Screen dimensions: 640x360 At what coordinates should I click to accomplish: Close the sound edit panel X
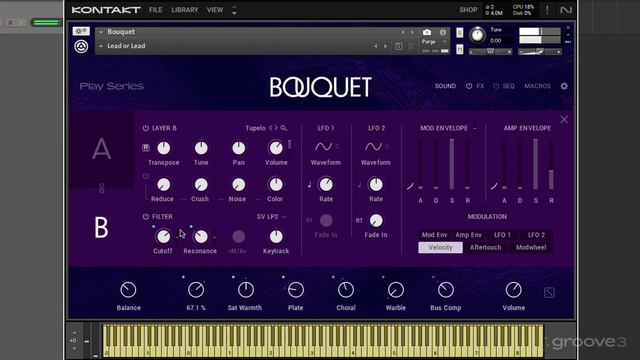(x=564, y=120)
